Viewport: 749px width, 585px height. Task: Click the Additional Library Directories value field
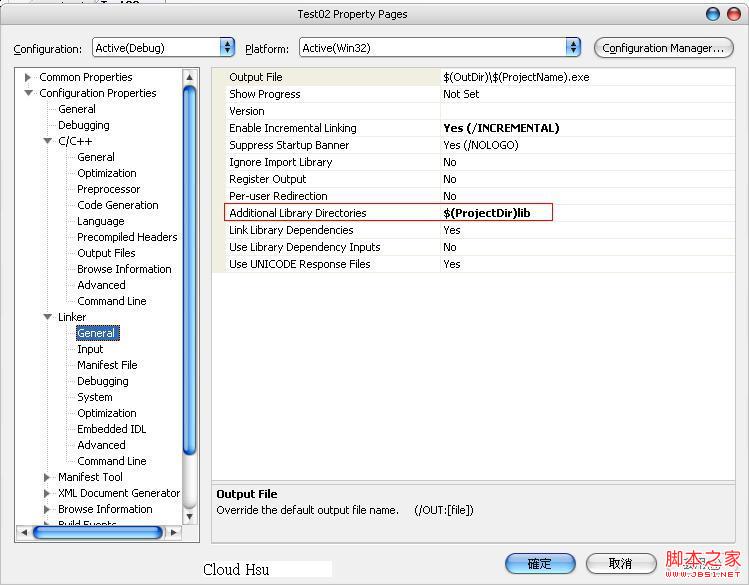coord(495,213)
